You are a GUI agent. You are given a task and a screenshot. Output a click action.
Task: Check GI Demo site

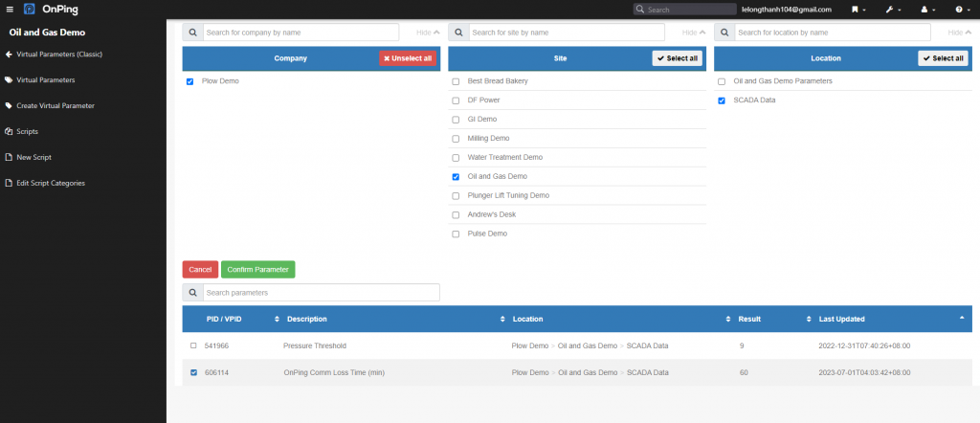point(456,120)
